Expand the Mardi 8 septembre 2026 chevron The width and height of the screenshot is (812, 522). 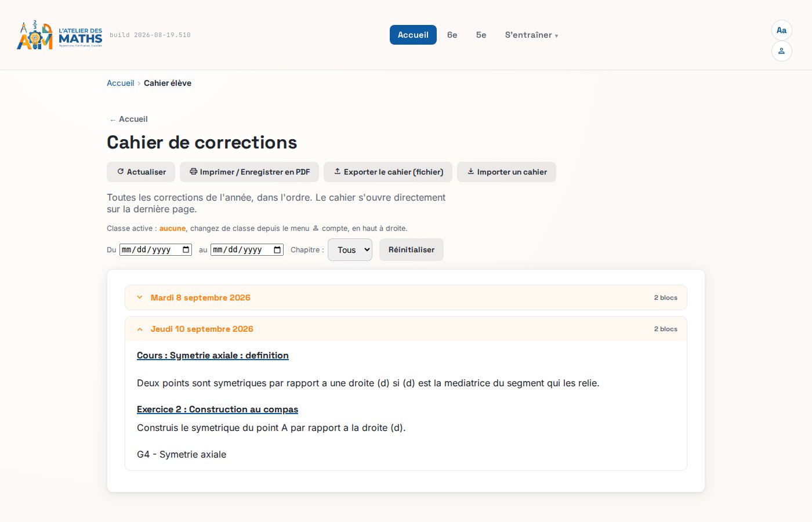point(140,298)
